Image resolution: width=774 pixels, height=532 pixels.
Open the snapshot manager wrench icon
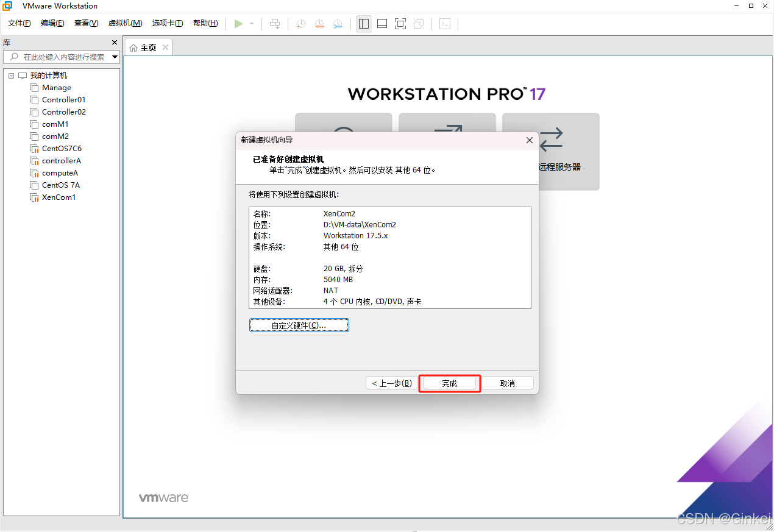[x=338, y=24]
